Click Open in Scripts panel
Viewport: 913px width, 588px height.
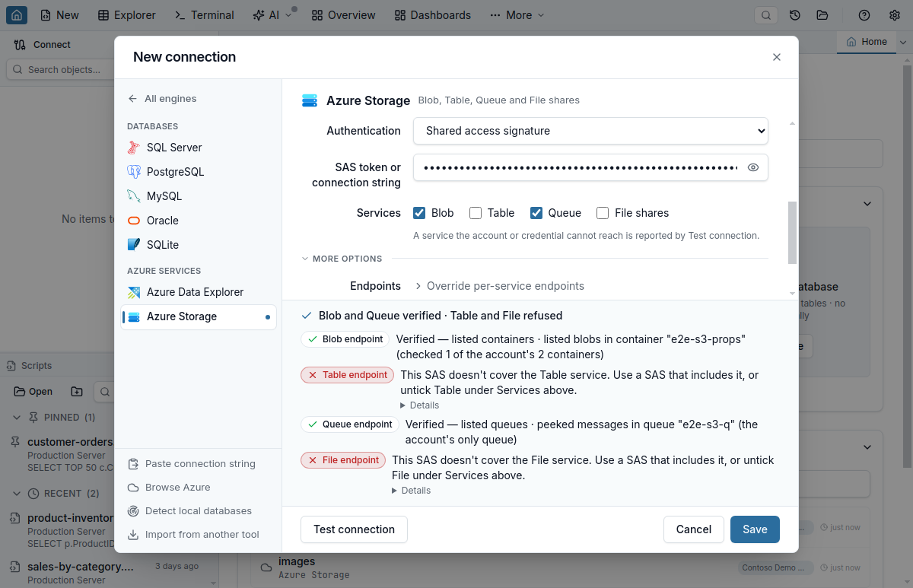(x=33, y=392)
